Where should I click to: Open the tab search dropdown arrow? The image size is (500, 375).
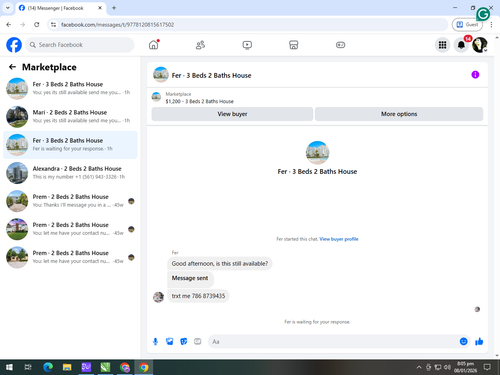[x=8, y=8]
